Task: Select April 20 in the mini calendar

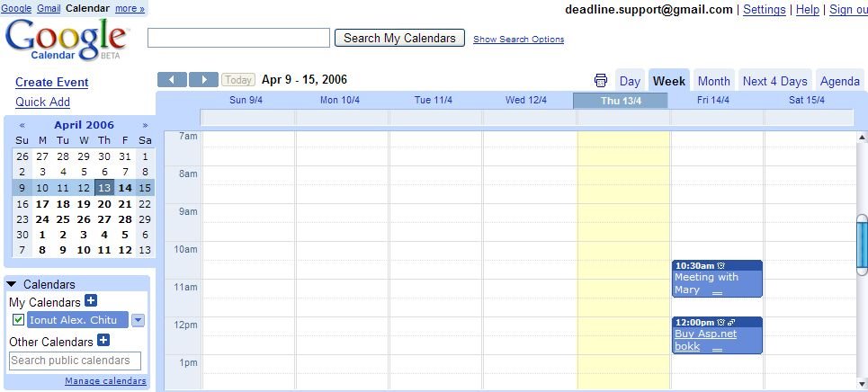Action: pos(104,204)
